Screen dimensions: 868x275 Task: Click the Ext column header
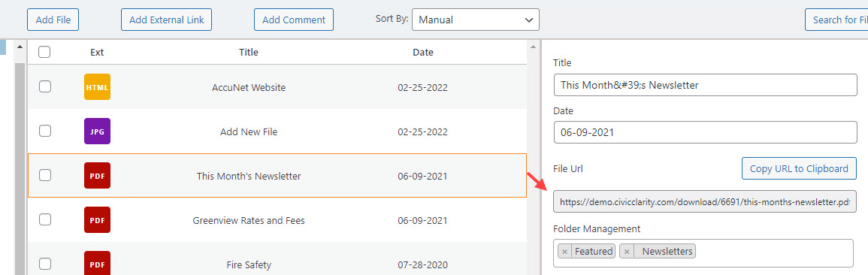tap(97, 53)
